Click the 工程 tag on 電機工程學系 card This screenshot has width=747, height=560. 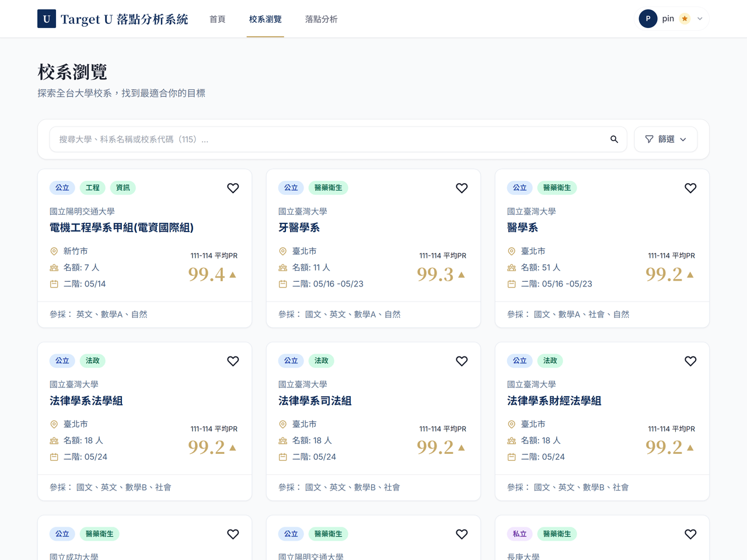tap(93, 188)
